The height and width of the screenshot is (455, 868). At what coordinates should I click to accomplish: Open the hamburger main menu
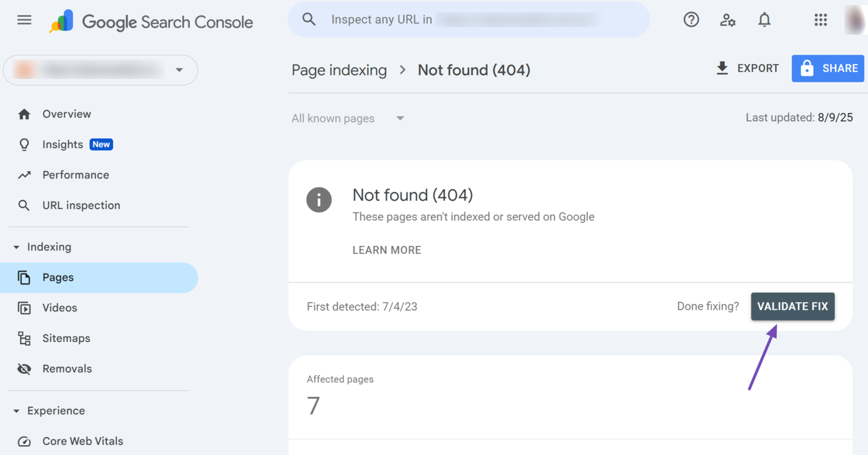pos(24,20)
